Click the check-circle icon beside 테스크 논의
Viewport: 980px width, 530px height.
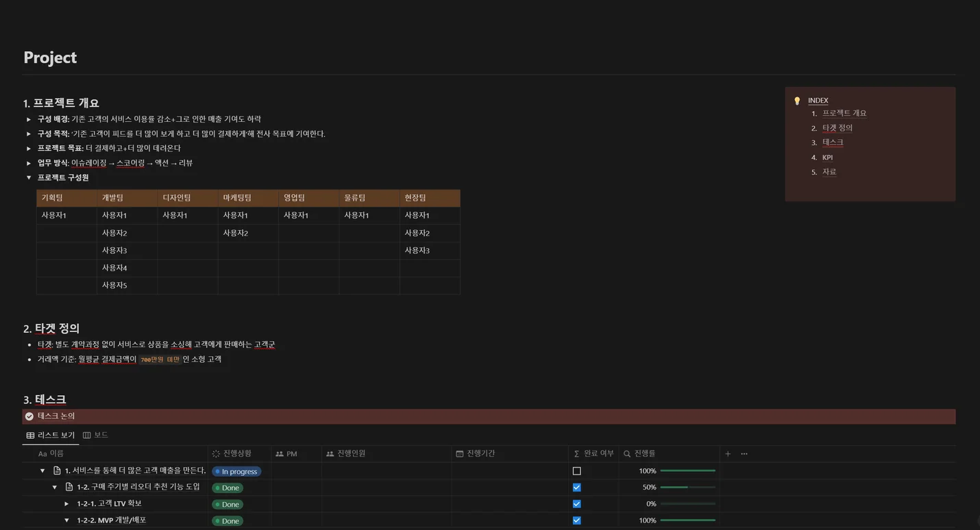pyautogui.click(x=29, y=416)
